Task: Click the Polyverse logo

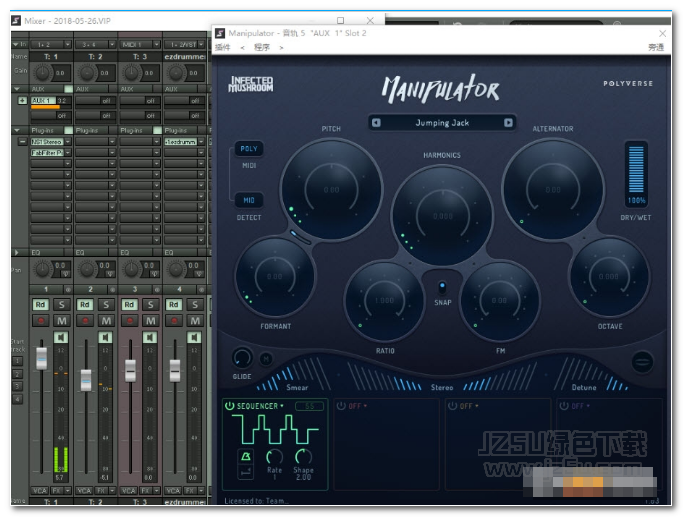Action: pyautogui.click(x=628, y=83)
